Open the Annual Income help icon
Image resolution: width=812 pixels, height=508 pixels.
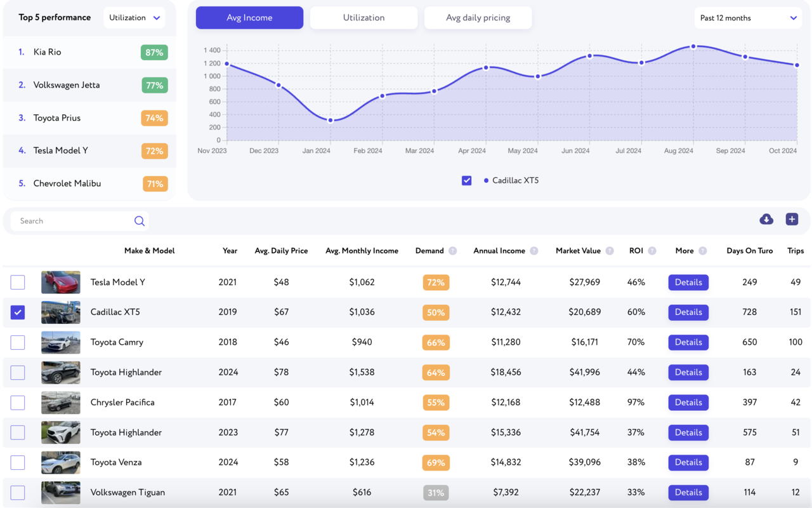[x=534, y=251]
